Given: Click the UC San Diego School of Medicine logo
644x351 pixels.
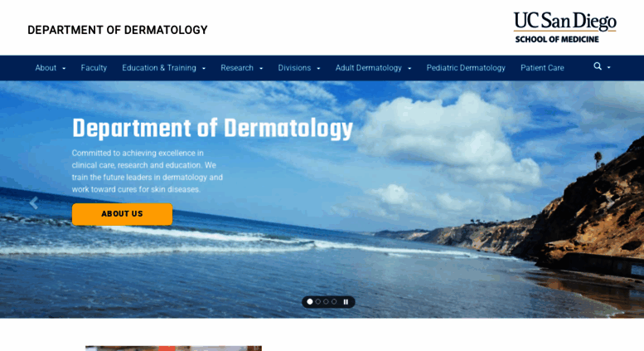Looking at the screenshot, I should click(564, 27).
